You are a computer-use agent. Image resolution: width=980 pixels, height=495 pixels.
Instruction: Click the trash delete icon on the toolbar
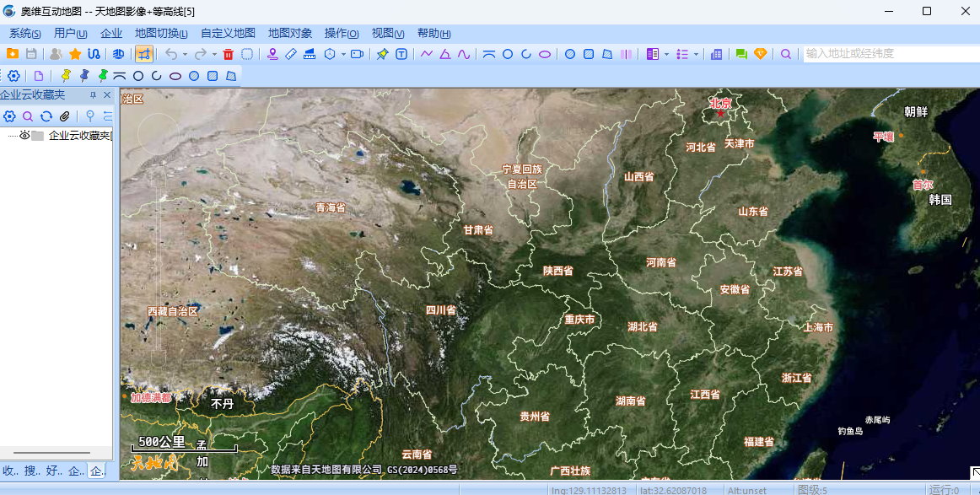(228, 53)
